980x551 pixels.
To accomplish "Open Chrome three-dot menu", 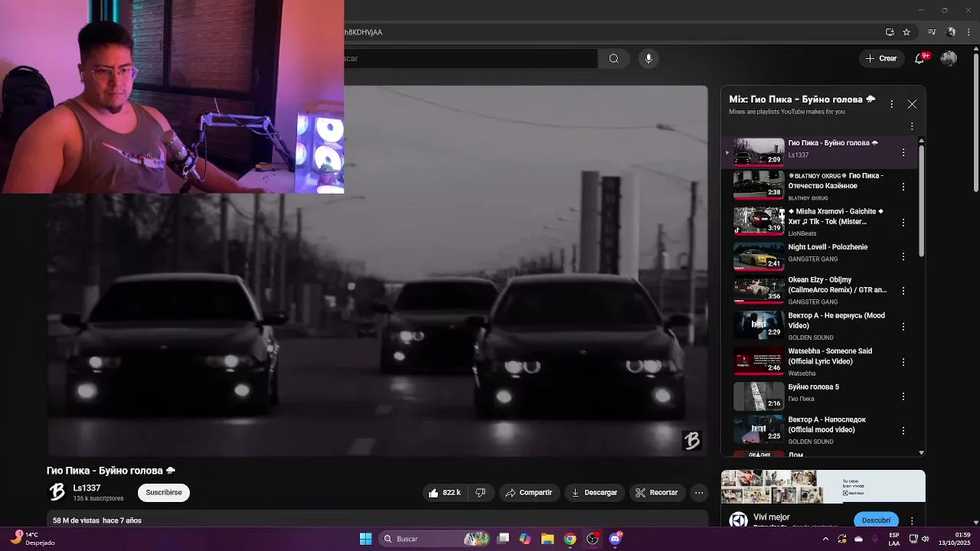I will point(969,32).
